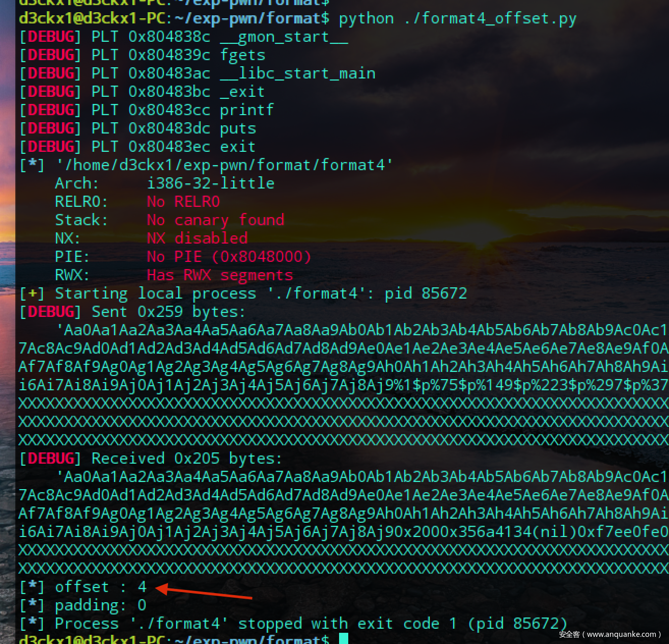The width and height of the screenshot is (669, 644).
Task: Click the "Stack:" label
Action: (81, 221)
